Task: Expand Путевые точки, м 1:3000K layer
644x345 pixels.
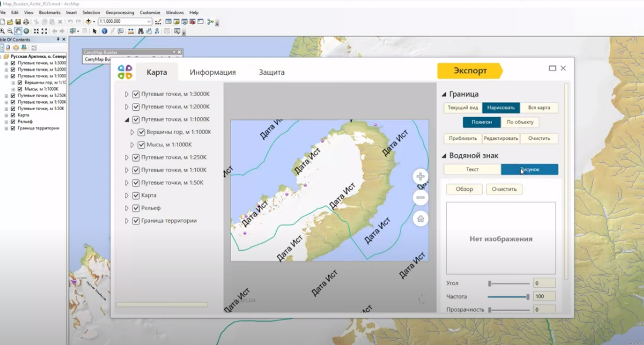Action: click(127, 94)
